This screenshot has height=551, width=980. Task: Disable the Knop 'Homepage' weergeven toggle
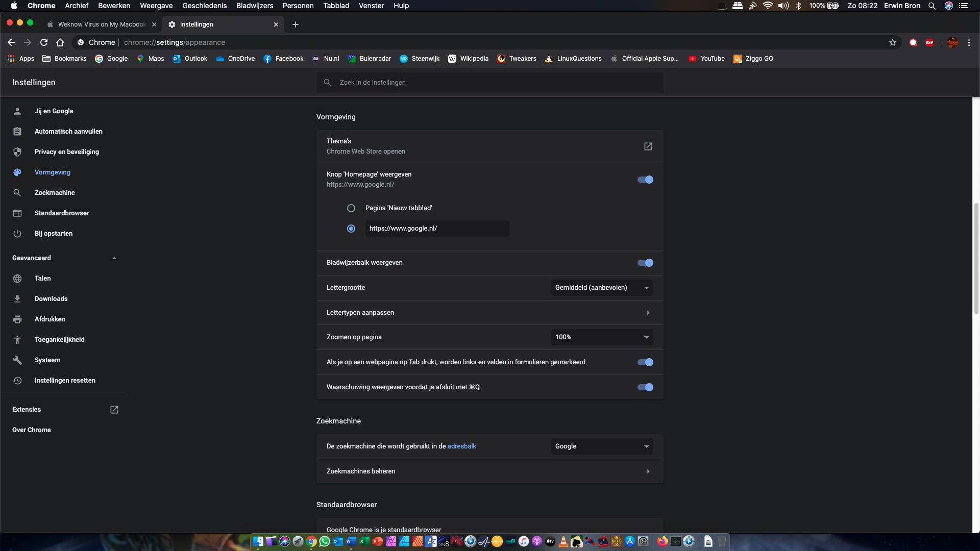(x=645, y=180)
